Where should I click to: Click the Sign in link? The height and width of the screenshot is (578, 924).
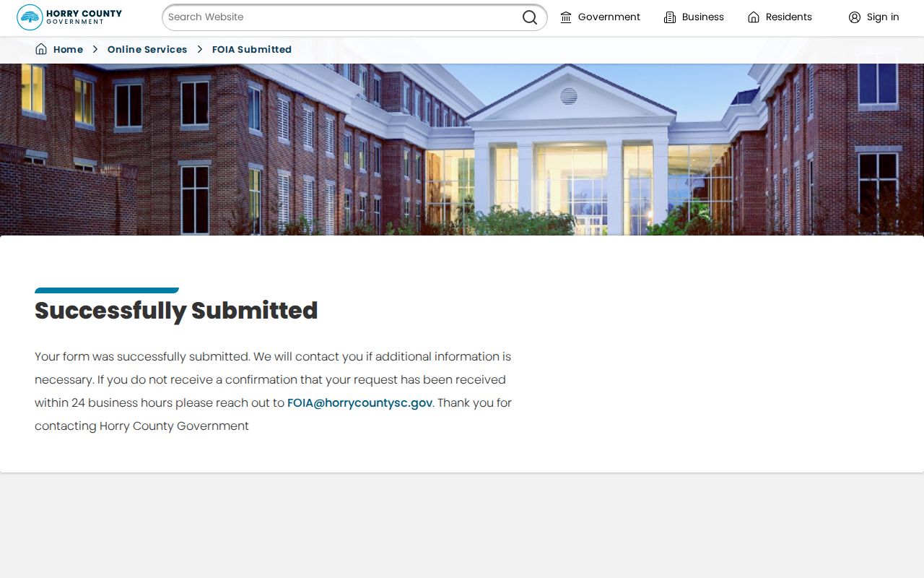[874, 17]
